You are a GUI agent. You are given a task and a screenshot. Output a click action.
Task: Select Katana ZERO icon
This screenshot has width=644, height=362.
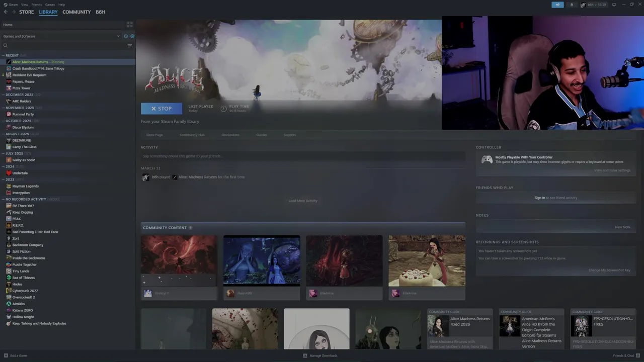tap(9, 310)
